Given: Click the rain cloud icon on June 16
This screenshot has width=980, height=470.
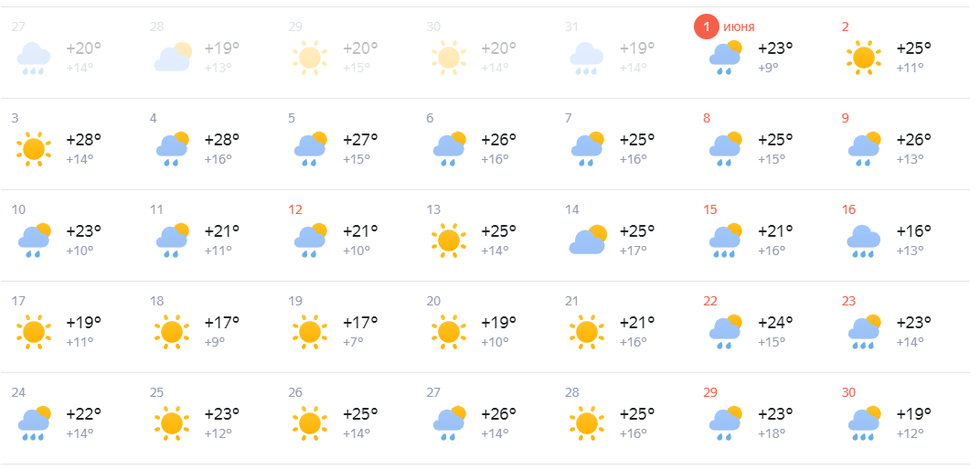Looking at the screenshot, I should tap(864, 240).
